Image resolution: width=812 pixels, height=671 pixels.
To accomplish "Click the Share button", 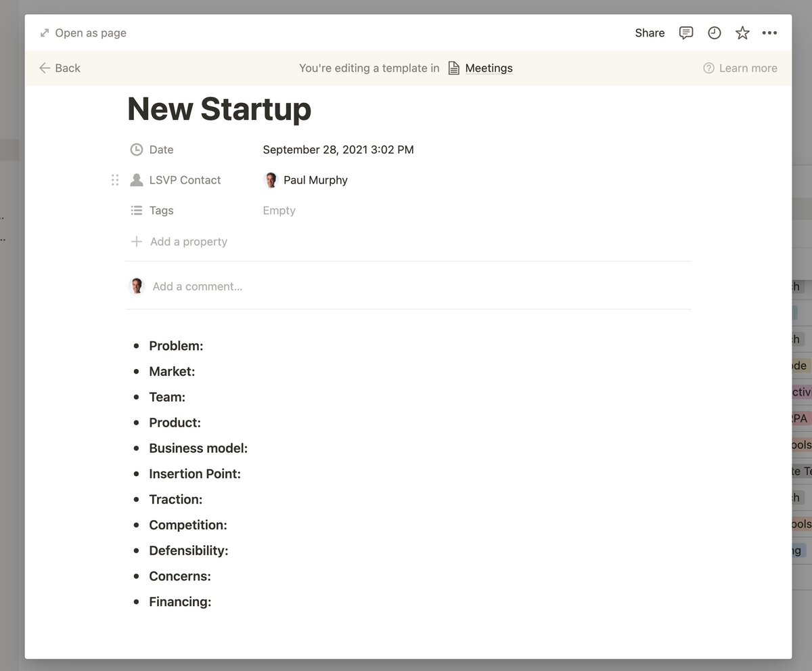I will pyautogui.click(x=650, y=33).
